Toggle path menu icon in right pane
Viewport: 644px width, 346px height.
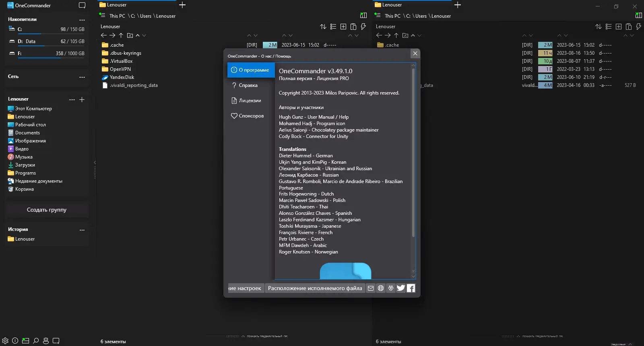click(x=378, y=15)
